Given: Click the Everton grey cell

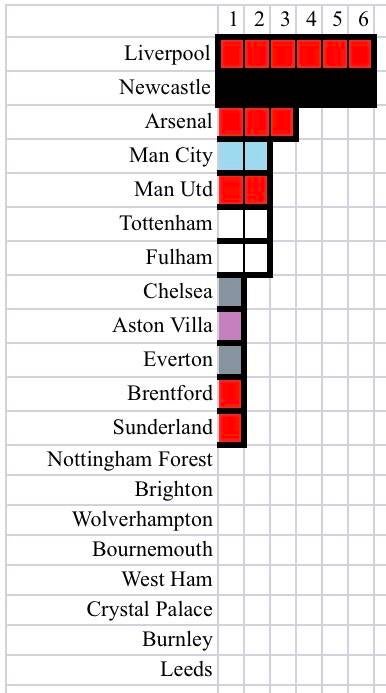Looking at the screenshot, I should click(230, 360).
